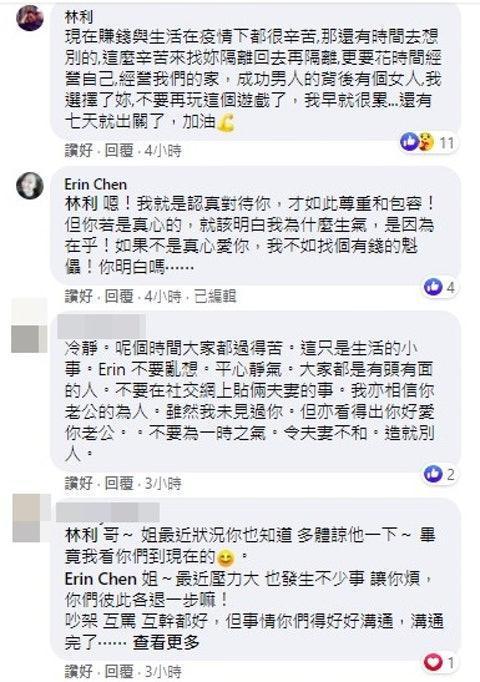Viewport: 480px width, 682px height.
Task: Open 林利's profile picture
Action: pyautogui.click(x=30, y=19)
